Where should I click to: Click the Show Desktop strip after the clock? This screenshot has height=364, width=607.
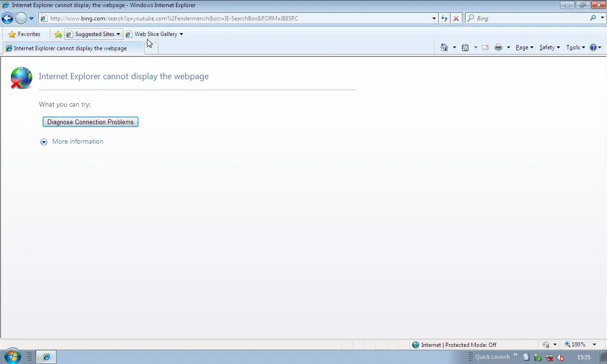click(x=603, y=357)
